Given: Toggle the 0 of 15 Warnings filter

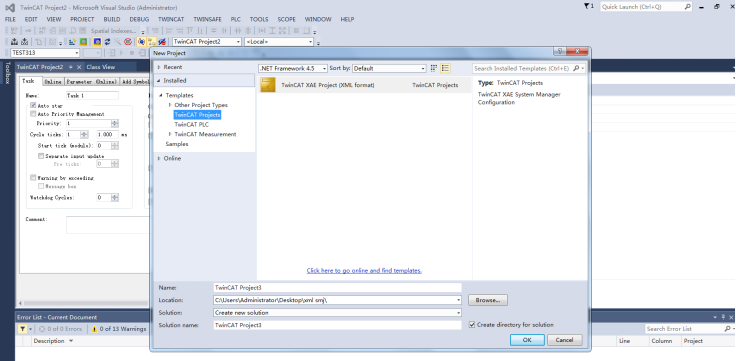Looking at the screenshot, I should (118, 329).
